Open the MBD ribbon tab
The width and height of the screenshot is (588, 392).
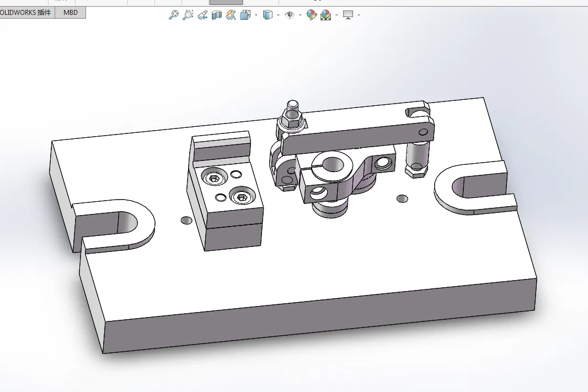(x=71, y=12)
